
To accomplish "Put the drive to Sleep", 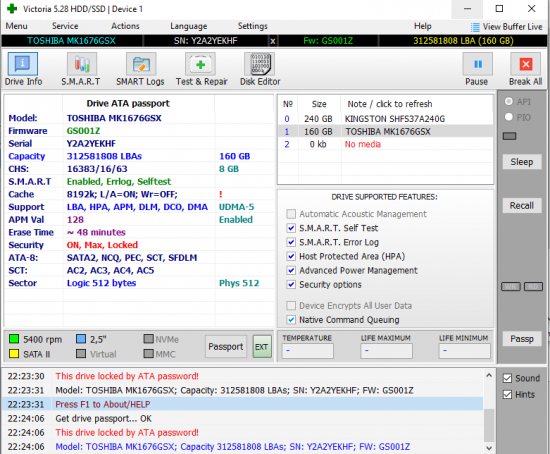I will coord(522,162).
